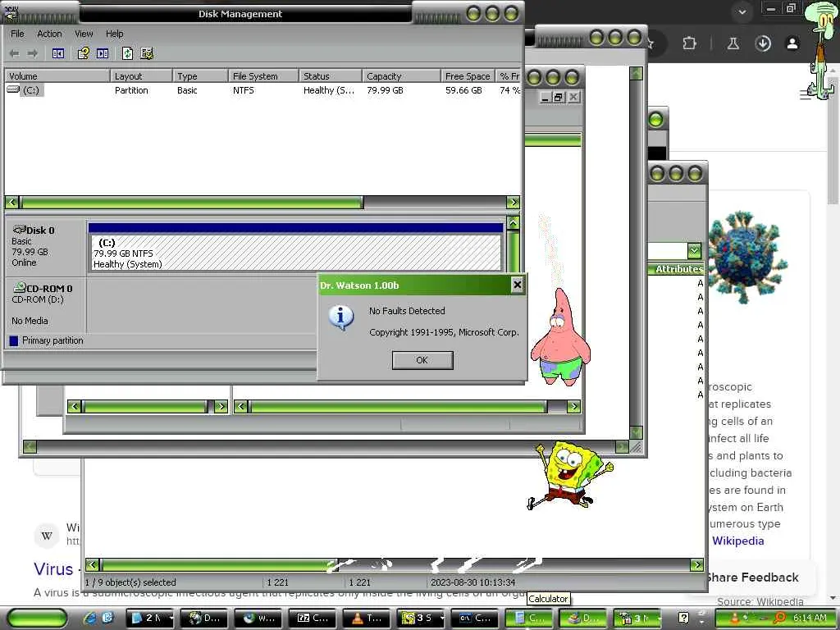Switch to the command prompt taskbar button
Screen dimensions: 840x630
(x=475, y=619)
